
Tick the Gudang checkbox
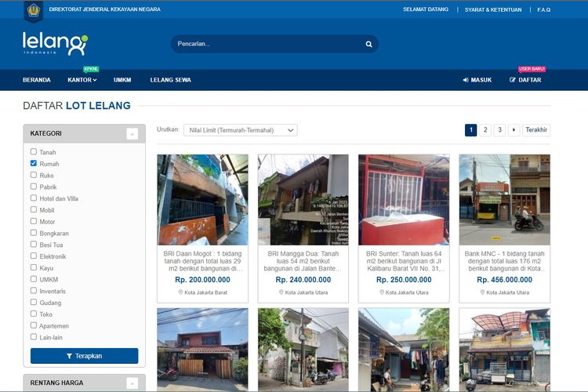point(34,302)
